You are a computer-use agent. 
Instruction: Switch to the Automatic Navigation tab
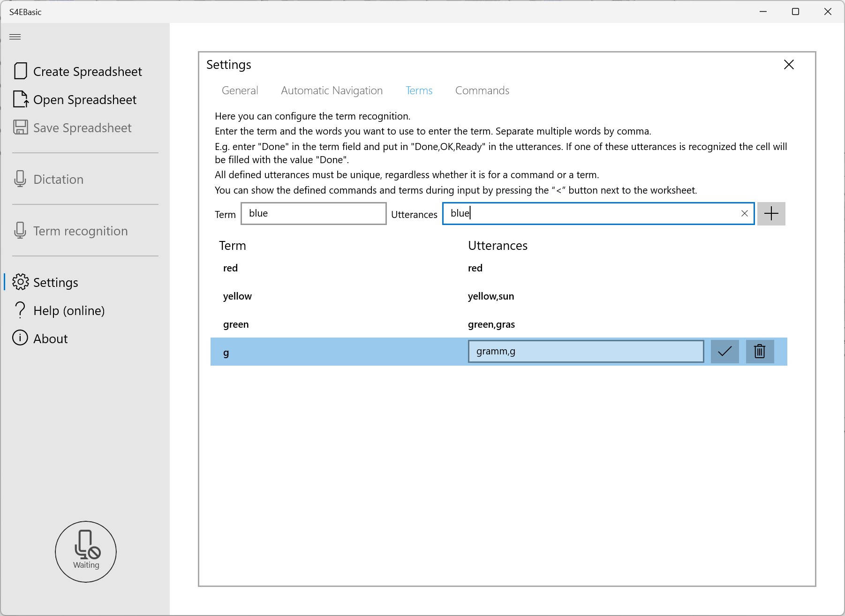332,90
